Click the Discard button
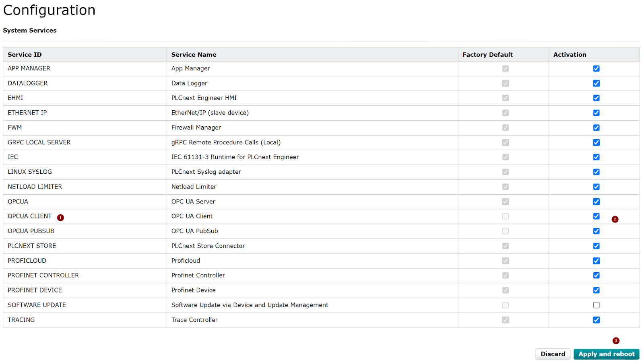The image size is (644, 364). tap(553, 354)
